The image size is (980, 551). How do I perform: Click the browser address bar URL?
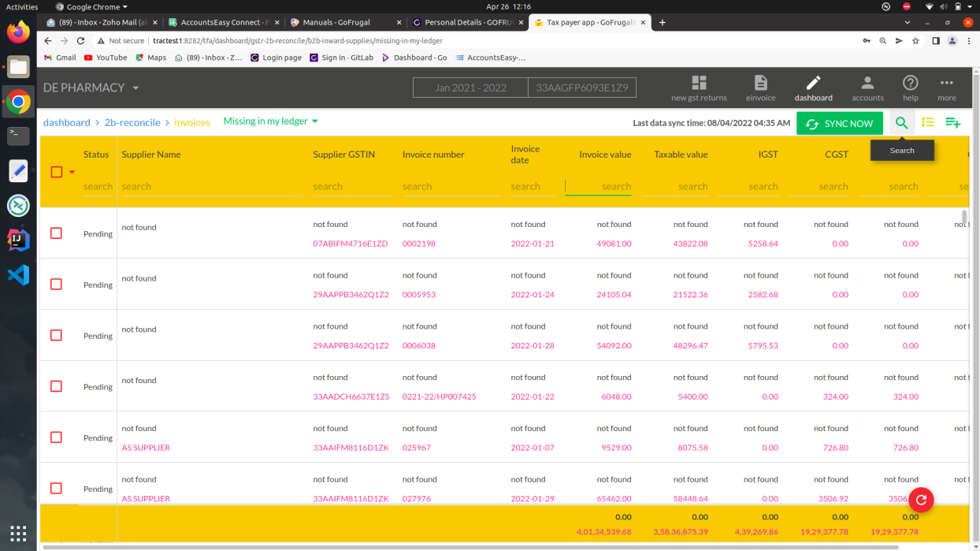297,41
